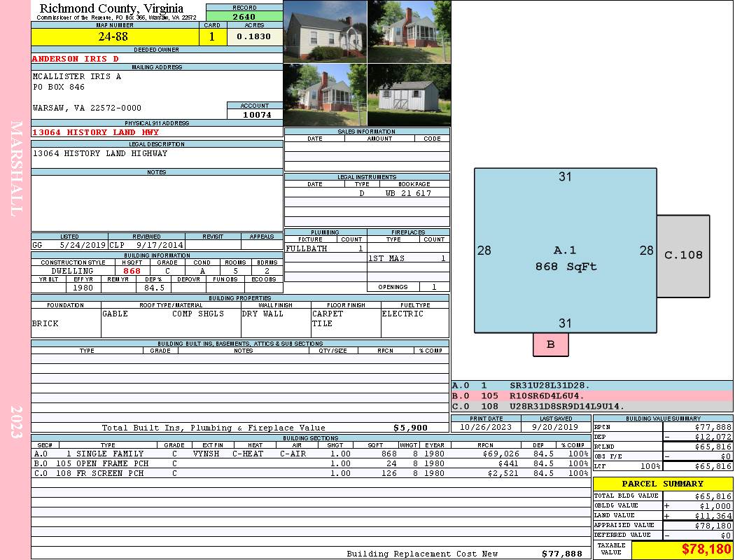Select the C.0 FR Screen Pch row
This screenshot has width=735, height=560.
click(x=311, y=473)
